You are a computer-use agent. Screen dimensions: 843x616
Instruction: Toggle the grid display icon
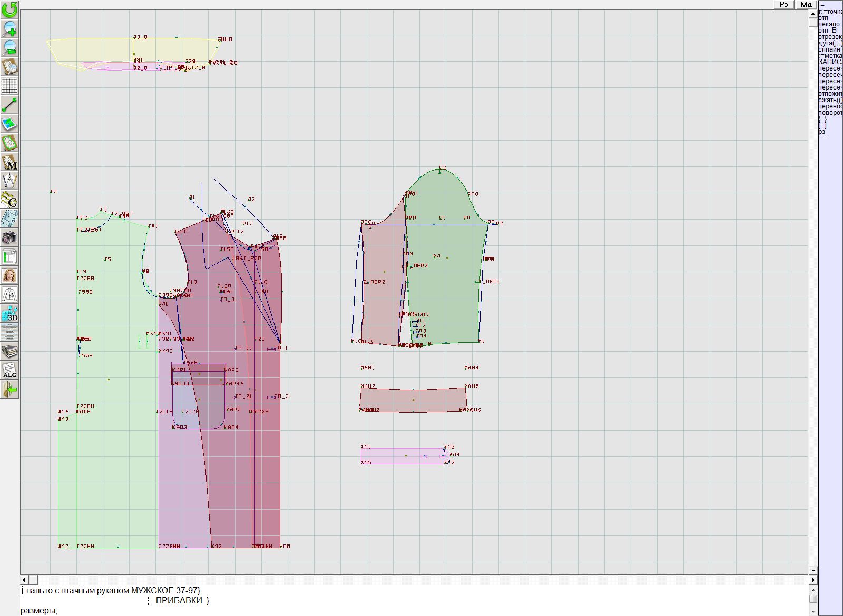[x=9, y=85]
